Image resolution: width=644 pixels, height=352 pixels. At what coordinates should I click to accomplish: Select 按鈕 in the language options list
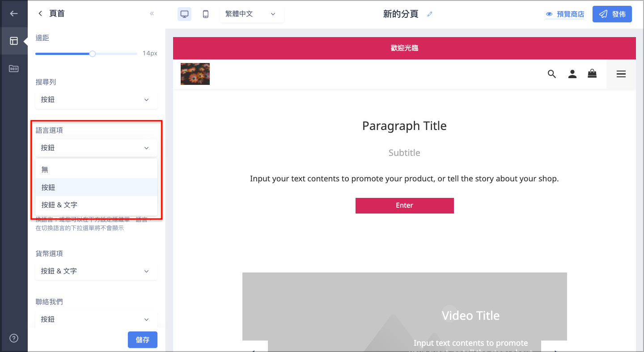tap(96, 188)
